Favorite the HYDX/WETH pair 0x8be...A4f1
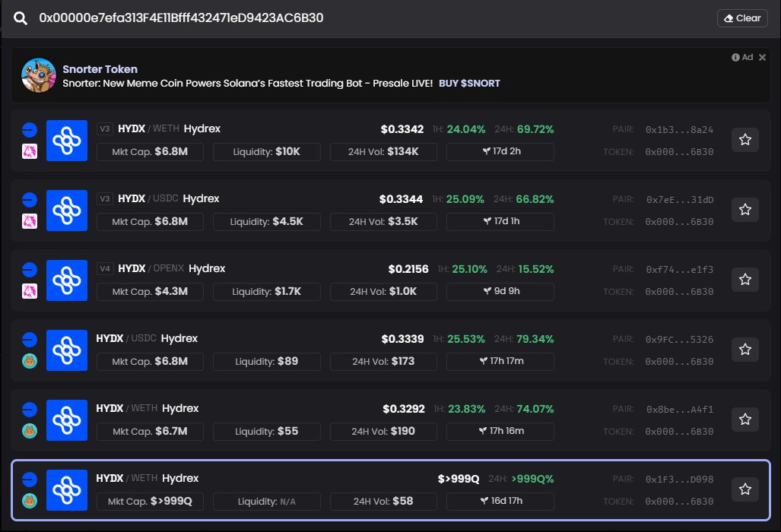Screen dimensions: 781x532 coord(745,420)
